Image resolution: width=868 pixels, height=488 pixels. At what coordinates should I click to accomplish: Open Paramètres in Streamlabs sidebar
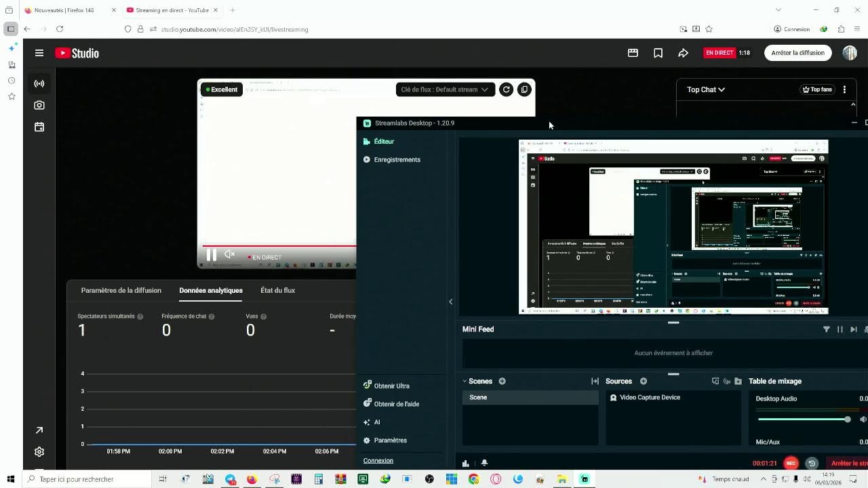point(385,441)
